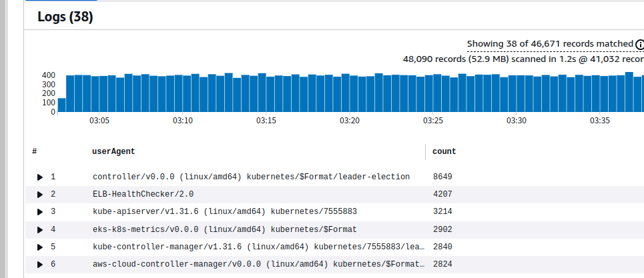The image size is (644, 278).
Task: Click the count column header
Action: tap(444, 151)
